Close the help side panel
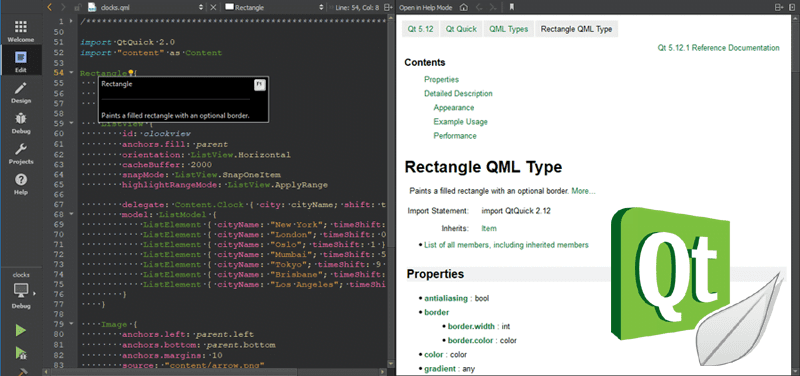Screen dimensions: 800x376 click(x=793, y=8)
